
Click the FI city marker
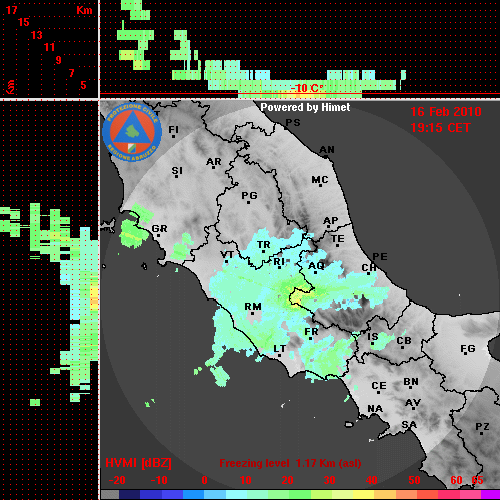[173, 136]
